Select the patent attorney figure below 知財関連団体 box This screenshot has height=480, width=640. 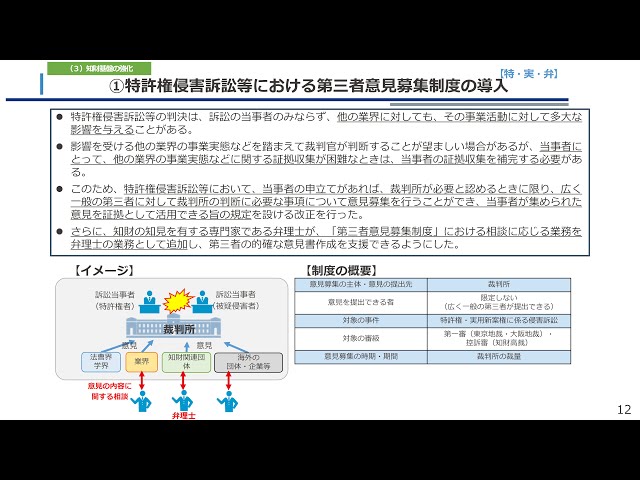point(182,401)
